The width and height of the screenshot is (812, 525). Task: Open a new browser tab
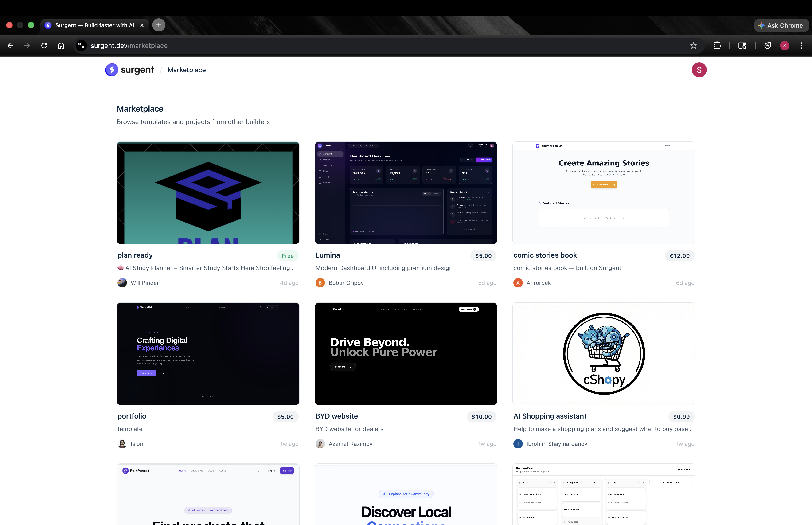point(158,25)
